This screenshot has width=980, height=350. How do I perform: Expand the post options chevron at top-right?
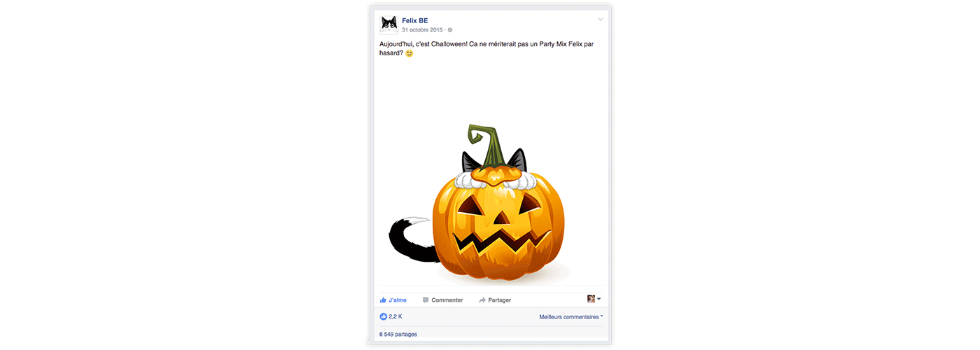(x=600, y=20)
